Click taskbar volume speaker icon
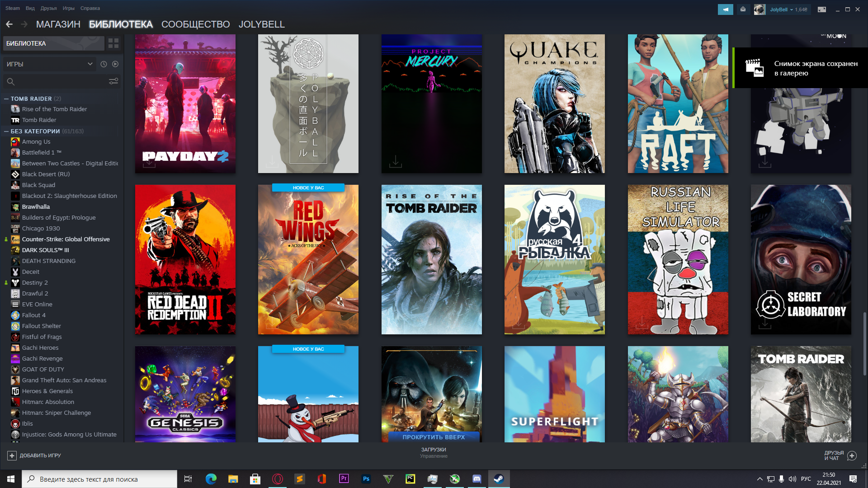 (x=793, y=479)
